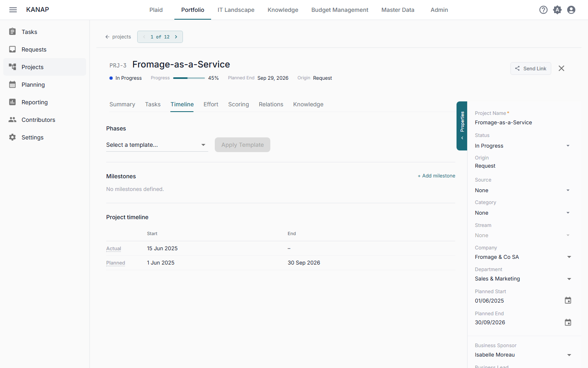588x368 pixels.
Task: Open the Company dropdown
Action: 523,257
